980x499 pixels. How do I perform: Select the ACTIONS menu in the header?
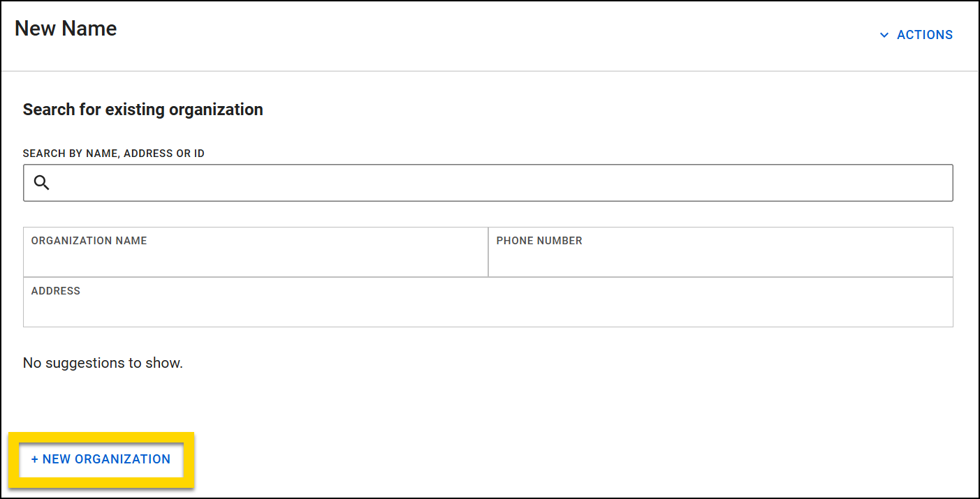click(x=925, y=34)
